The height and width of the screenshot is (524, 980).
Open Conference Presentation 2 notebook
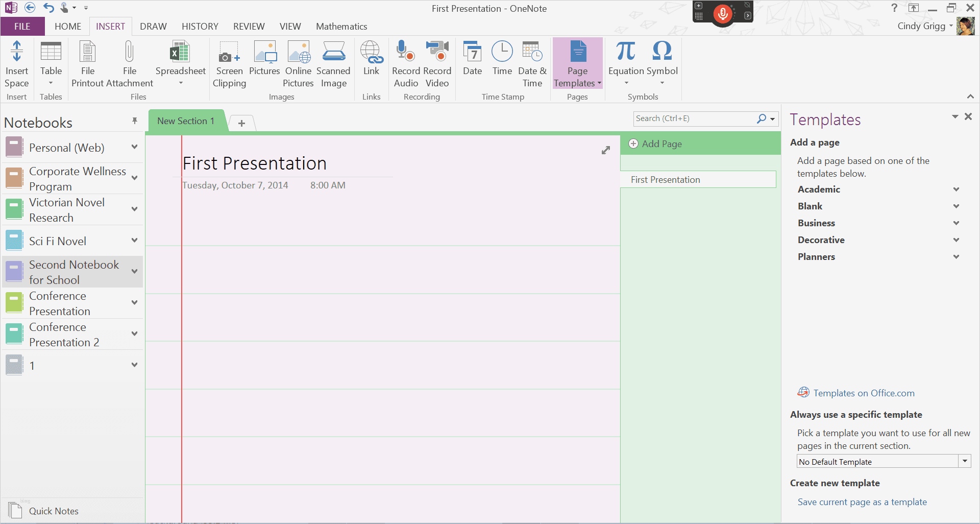click(73, 335)
